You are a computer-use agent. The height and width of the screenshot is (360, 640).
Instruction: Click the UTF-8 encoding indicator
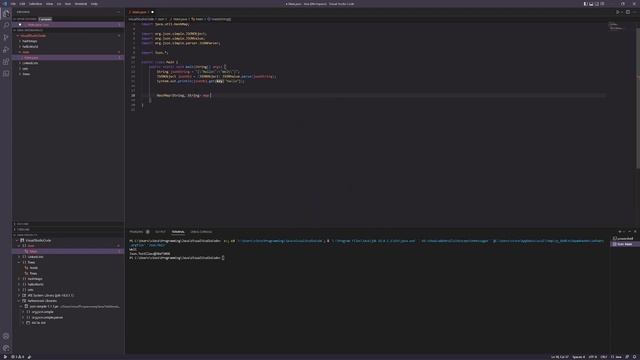[x=592, y=357]
